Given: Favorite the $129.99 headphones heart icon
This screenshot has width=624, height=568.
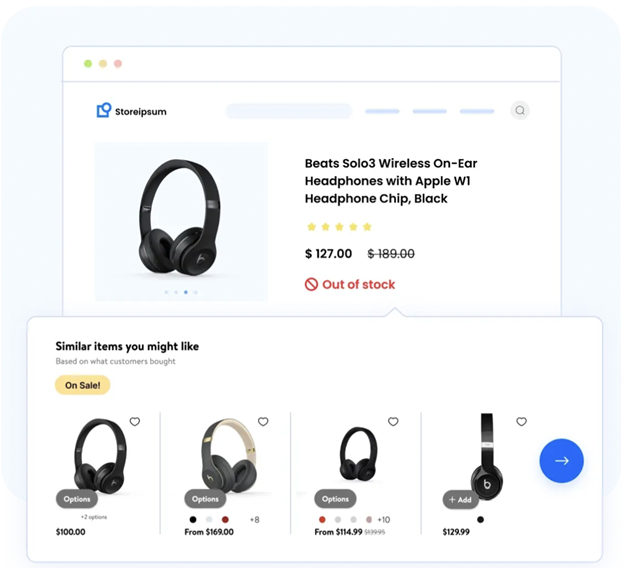Looking at the screenshot, I should pyautogui.click(x=521, y=422).
